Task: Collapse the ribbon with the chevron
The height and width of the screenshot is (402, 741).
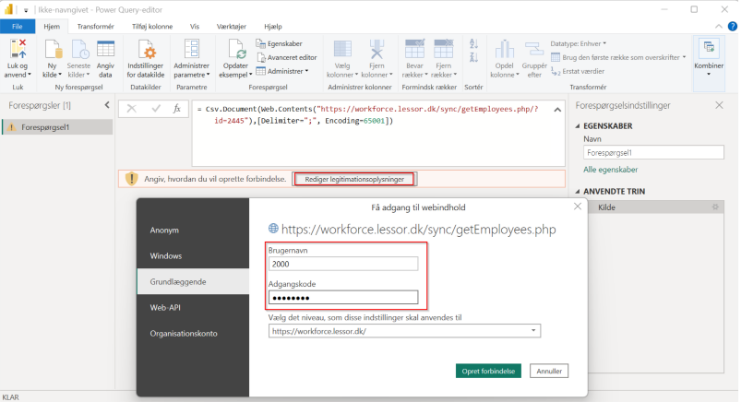Action: tap(718, 26)
